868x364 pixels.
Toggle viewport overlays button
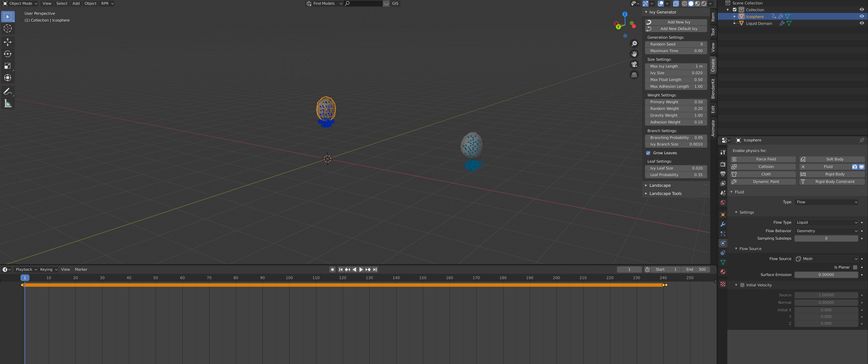point(661,3)
